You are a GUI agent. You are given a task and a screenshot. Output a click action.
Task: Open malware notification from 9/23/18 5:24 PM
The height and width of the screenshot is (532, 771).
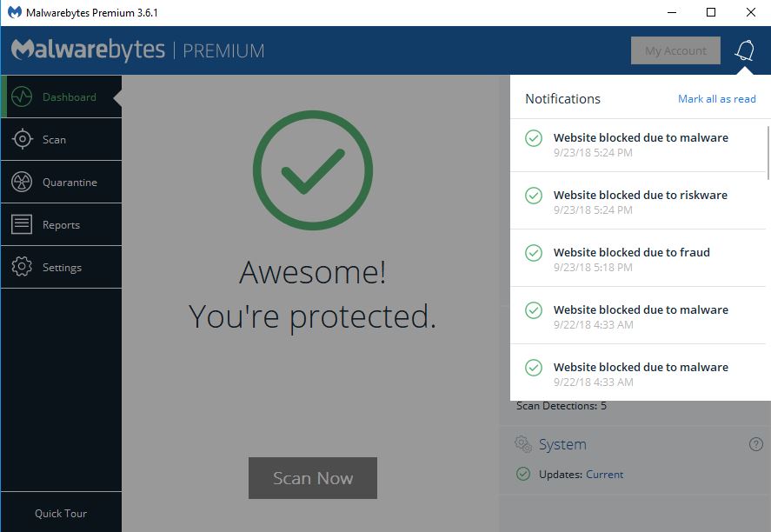(x=638, y=144)
